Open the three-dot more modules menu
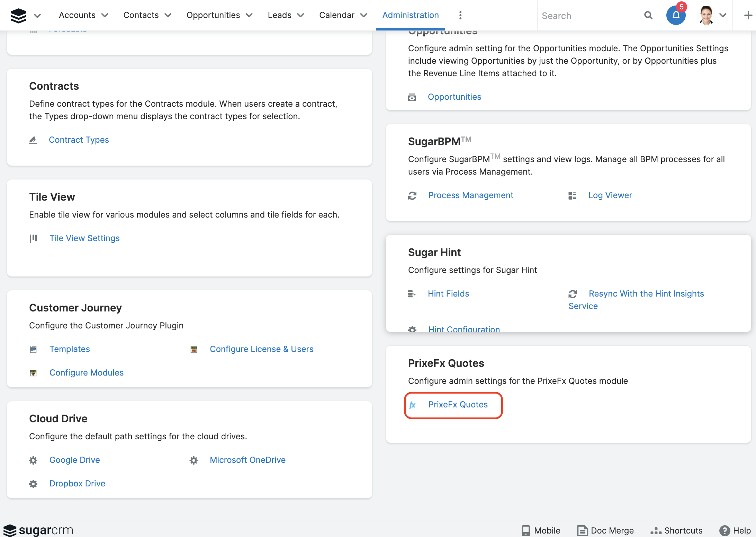Viewport: 756px width, 537px height. 460,15
